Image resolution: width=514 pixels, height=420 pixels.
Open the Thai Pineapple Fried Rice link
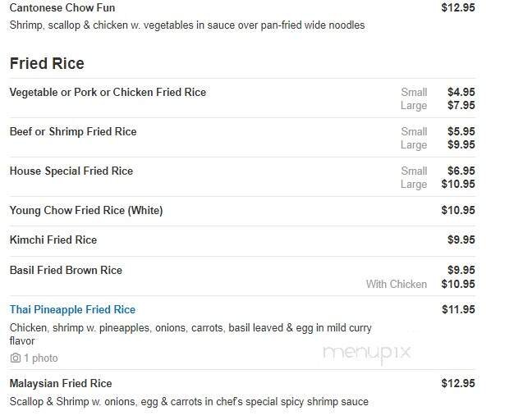[72, 310]
